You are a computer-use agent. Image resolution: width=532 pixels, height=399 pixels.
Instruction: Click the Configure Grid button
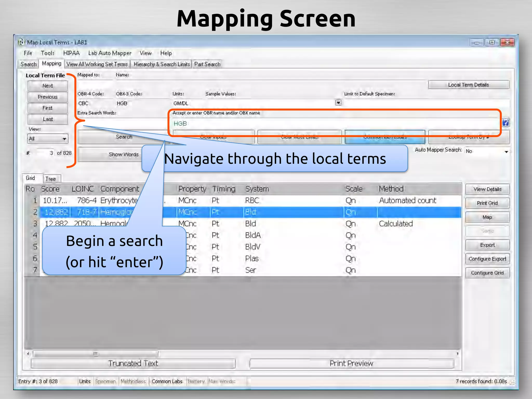[x=487, y=273]
